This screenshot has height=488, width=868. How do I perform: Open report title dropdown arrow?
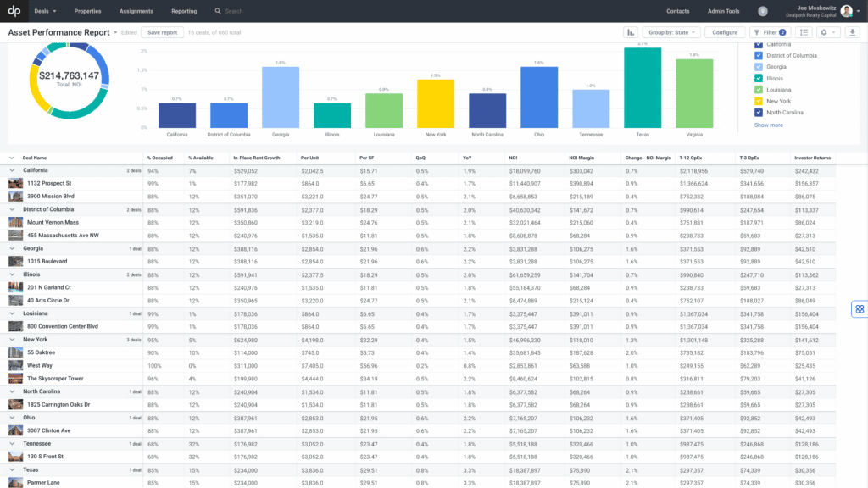coord(115,33)
